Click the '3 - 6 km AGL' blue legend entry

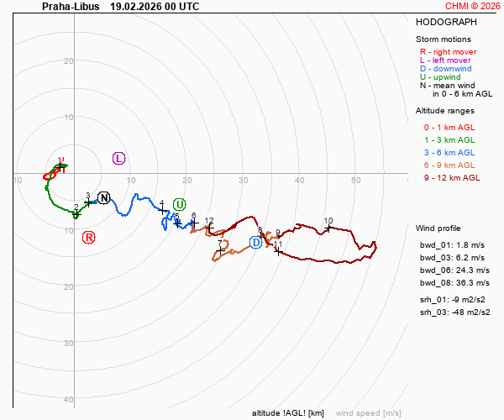click(x=449, y=152)
